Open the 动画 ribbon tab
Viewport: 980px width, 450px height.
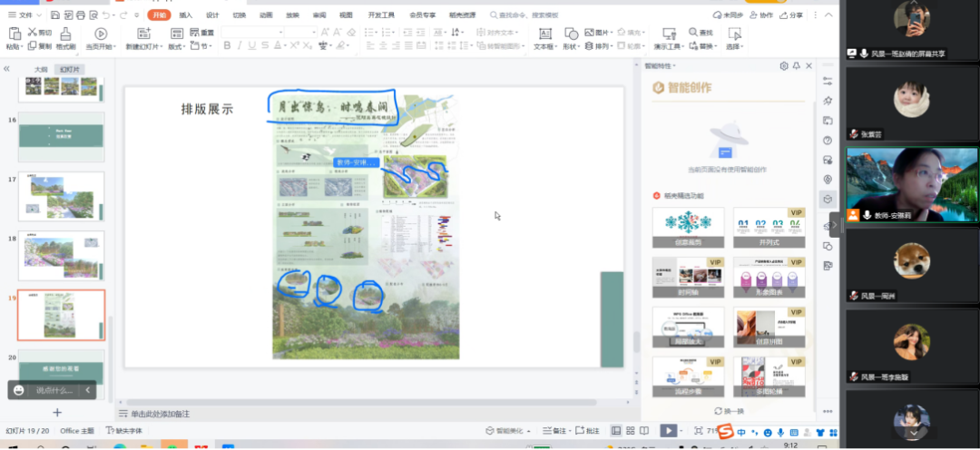click(x=266, y=15)
